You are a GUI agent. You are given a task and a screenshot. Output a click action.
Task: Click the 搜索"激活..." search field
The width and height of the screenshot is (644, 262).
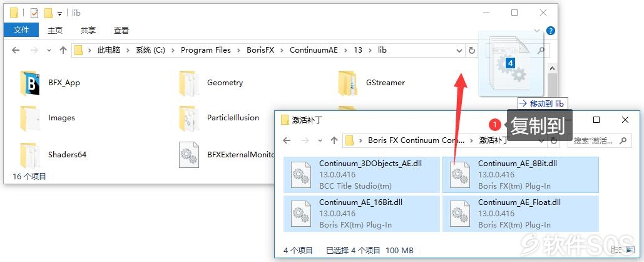[599, 140]
